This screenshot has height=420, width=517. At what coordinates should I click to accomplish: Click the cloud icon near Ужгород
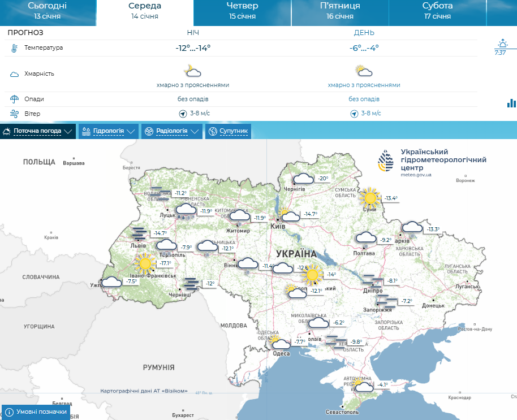[111, 282]
